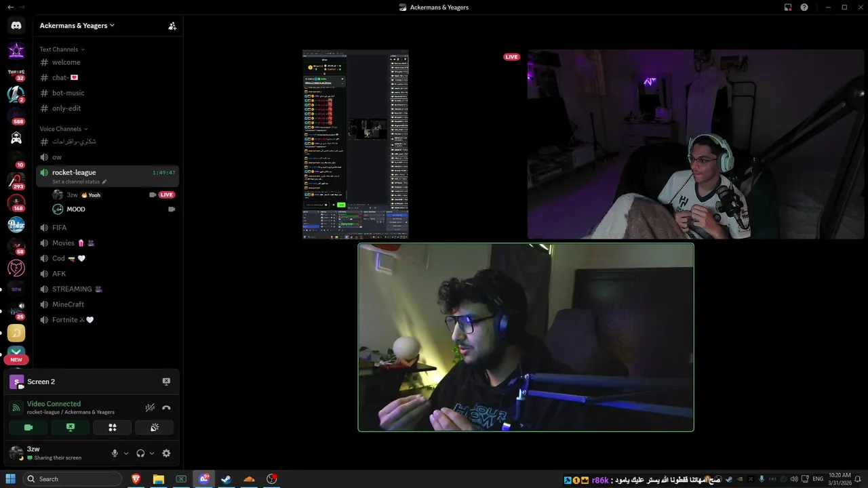
Task: Mute microphone in user panel
Action: click(x=115, y=453)
